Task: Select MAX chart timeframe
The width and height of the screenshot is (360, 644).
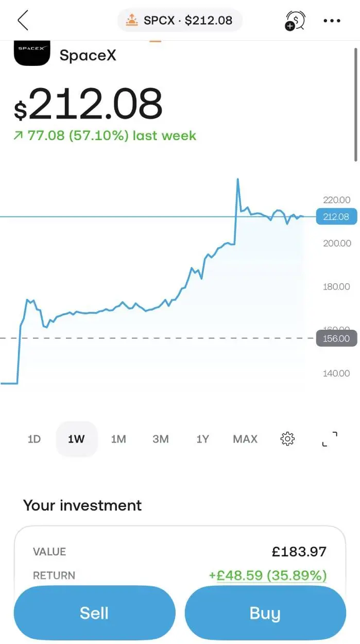Action: click(x=245, y=439)
